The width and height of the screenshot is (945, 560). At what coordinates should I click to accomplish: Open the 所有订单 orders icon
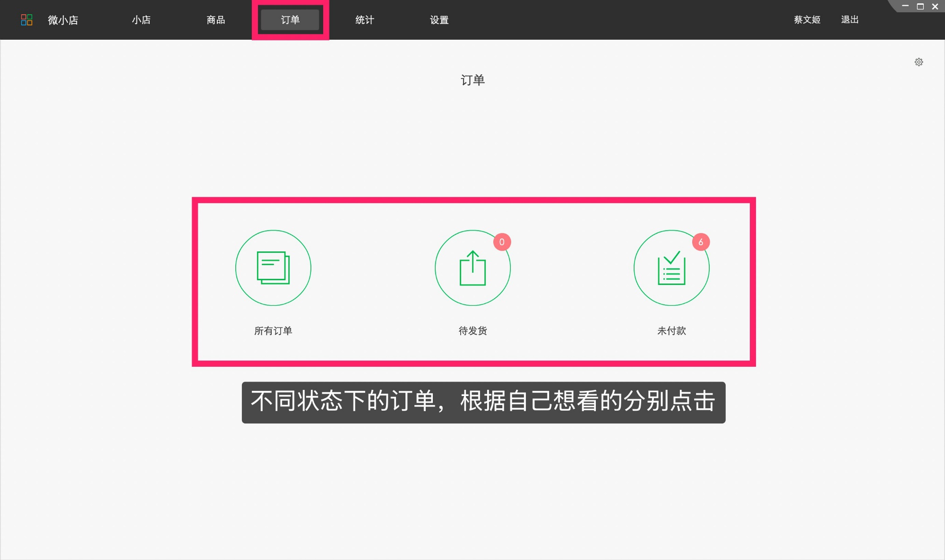(x=273, y=267)
